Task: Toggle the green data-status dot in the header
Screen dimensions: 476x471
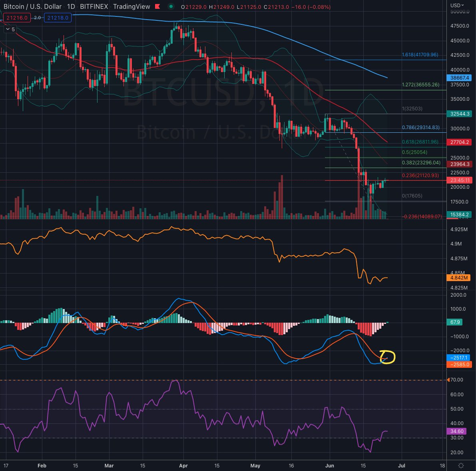Action: click(171, 7)
